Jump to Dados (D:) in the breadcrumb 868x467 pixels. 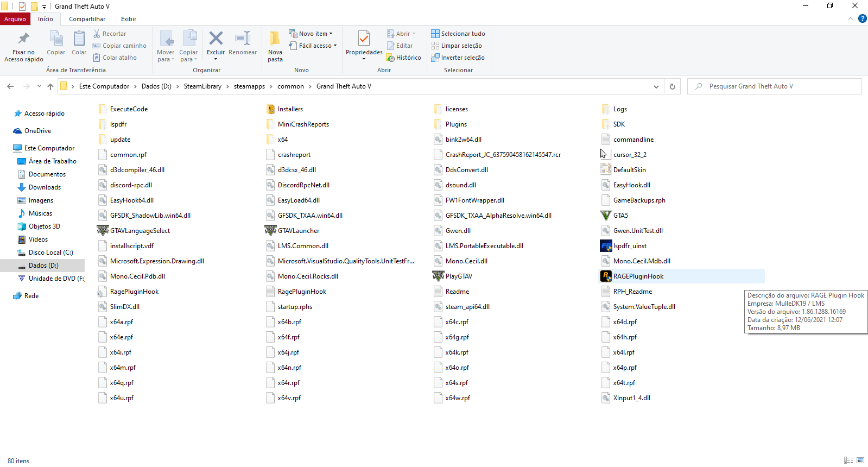pyautogui.click(x=156, y=86)
